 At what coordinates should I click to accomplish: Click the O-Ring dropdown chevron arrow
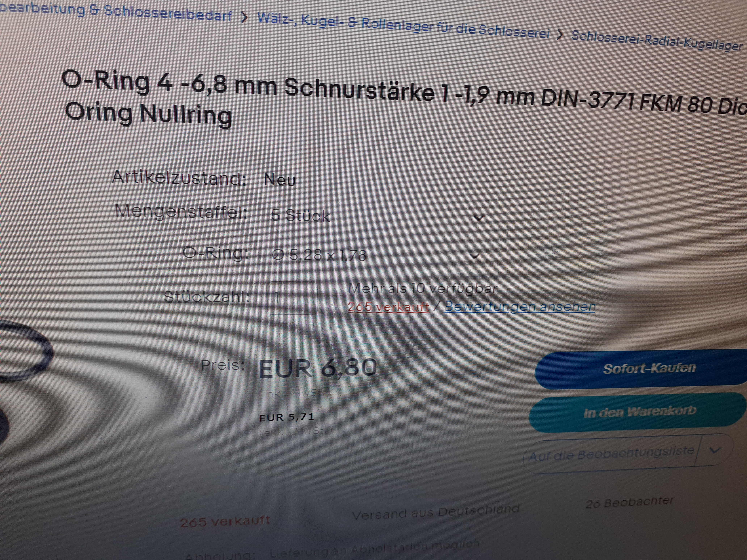(475, 256)
